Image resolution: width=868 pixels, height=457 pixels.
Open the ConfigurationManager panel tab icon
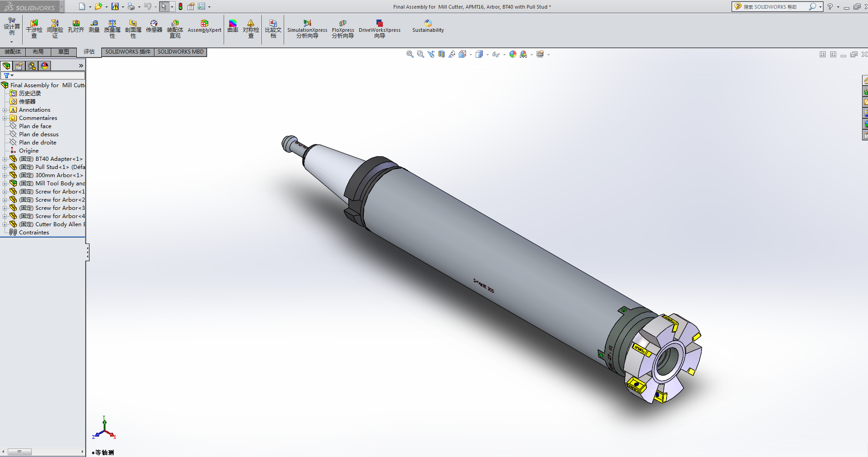click(x=32, y=66)
